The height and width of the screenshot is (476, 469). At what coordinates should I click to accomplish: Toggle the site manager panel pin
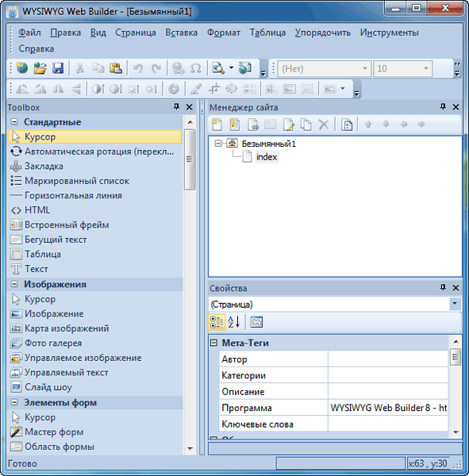coord(443,106)
